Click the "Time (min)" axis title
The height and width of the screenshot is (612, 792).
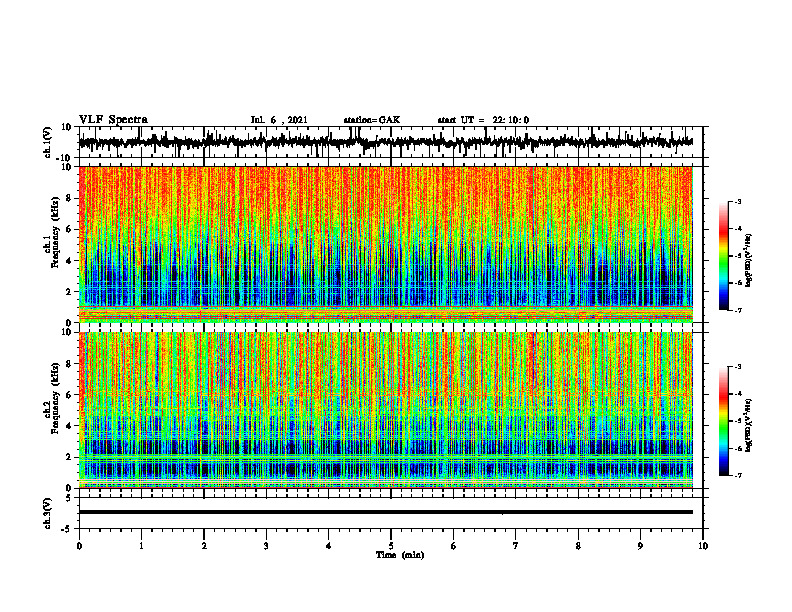click(x=400, y=555)
